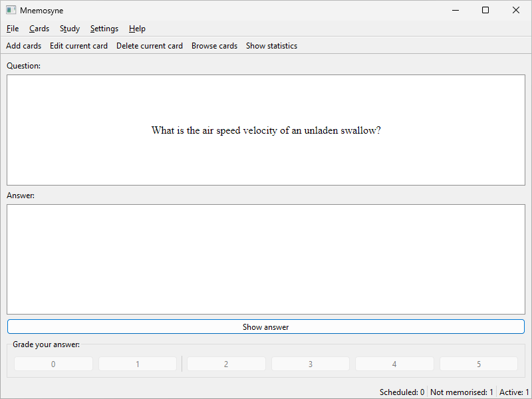532x399 pixels.
Task: Click the Mnemosyne app icon in title bar
Action: [11, 10]
